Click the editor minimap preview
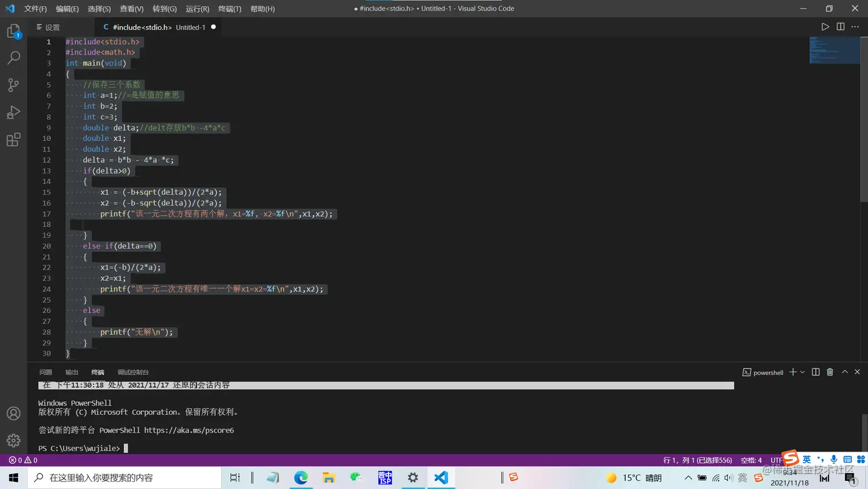The width and height of the screenshot is (868, 489). coord(835,51)
